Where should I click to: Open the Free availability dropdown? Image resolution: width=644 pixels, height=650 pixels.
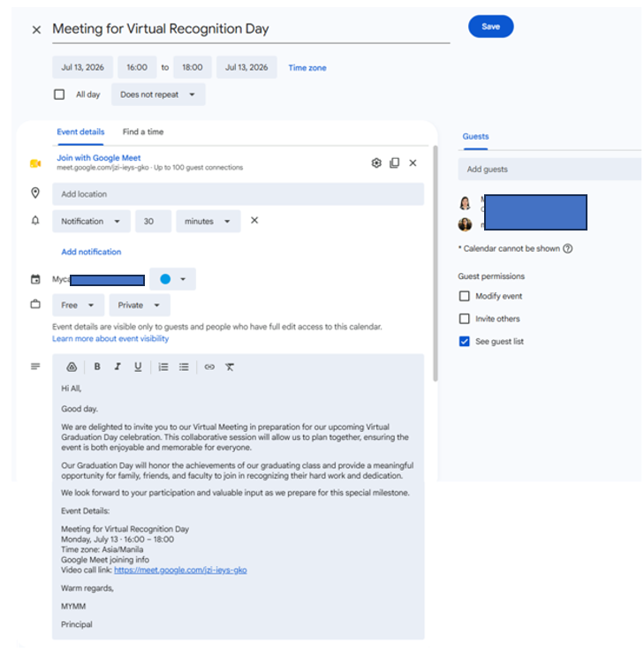point(78,305)
